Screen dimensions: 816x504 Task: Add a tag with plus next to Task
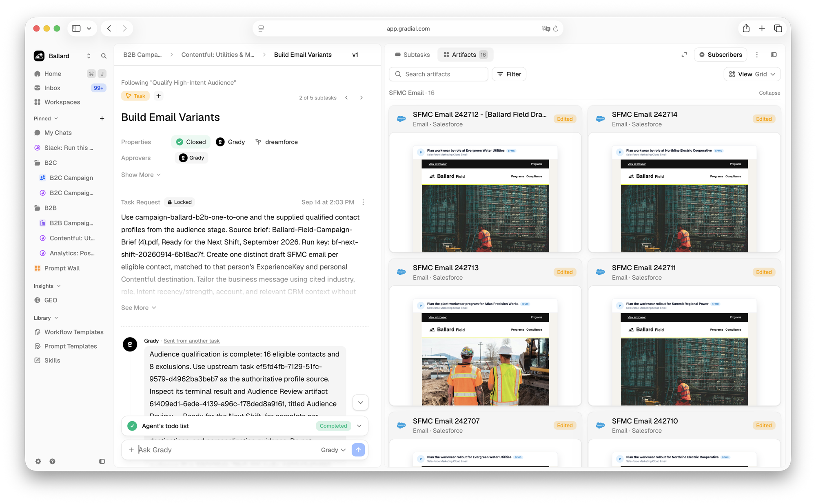[x=159, y=96]
